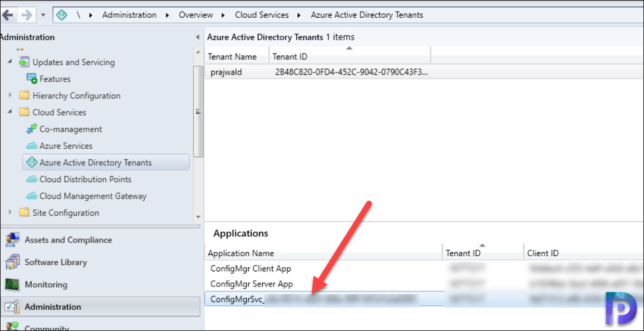Expand the Site Configuration folder

point(10,213)
